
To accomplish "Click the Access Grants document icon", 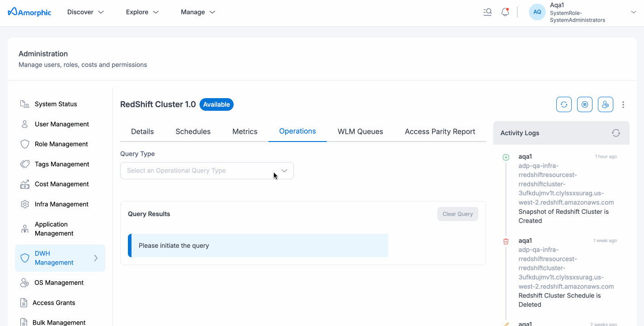I will pyautogui.click(x=24, y=303).
